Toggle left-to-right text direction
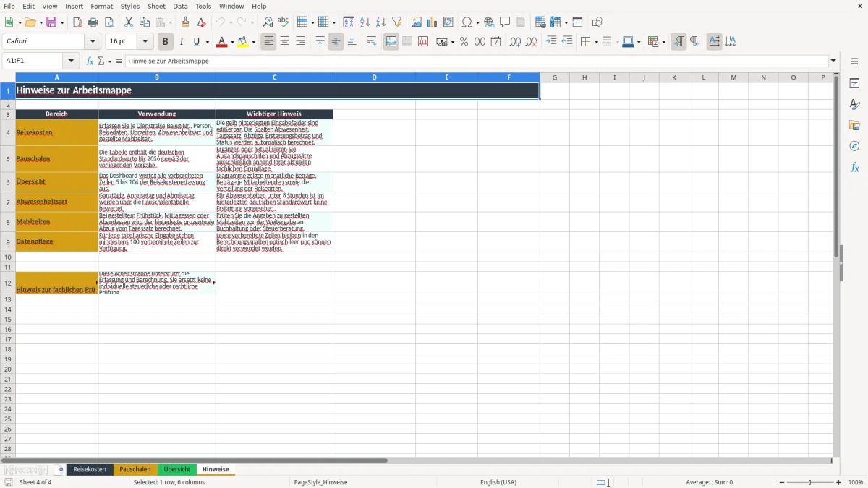868x488 pixels. (x=678, y=42)
